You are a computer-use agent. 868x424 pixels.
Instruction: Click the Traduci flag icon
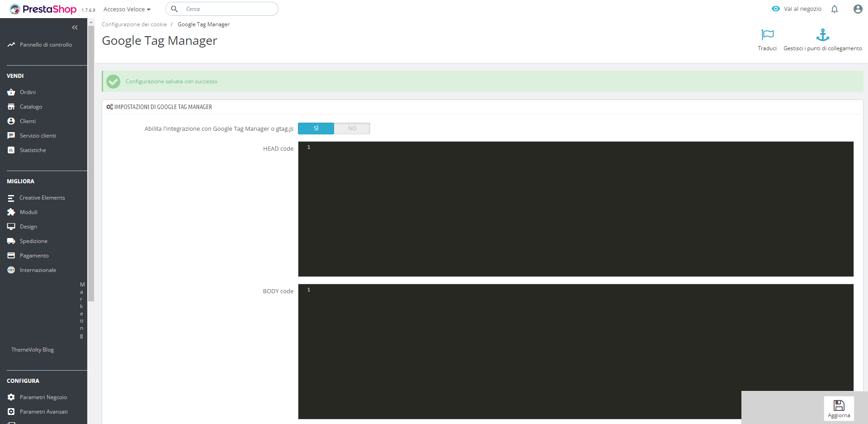[767, 35]
